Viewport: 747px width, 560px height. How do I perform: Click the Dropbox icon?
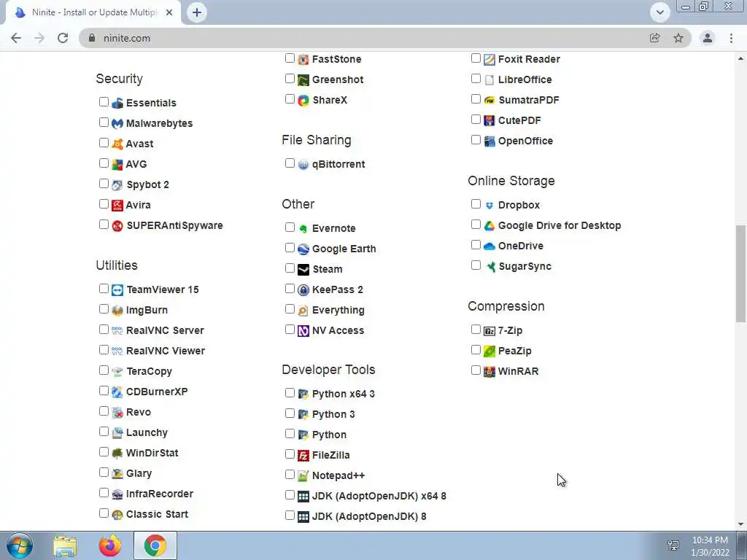tap(489, 205)
